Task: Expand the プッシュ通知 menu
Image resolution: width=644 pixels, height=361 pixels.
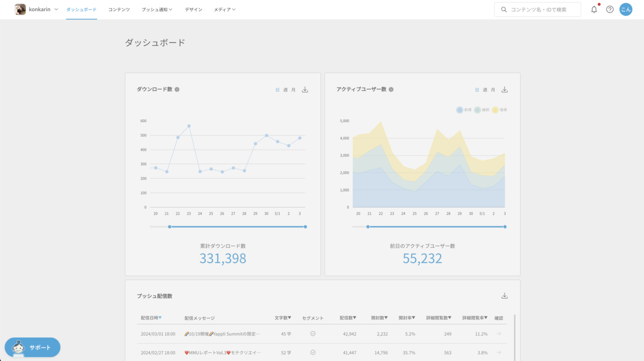Action: 157,10
